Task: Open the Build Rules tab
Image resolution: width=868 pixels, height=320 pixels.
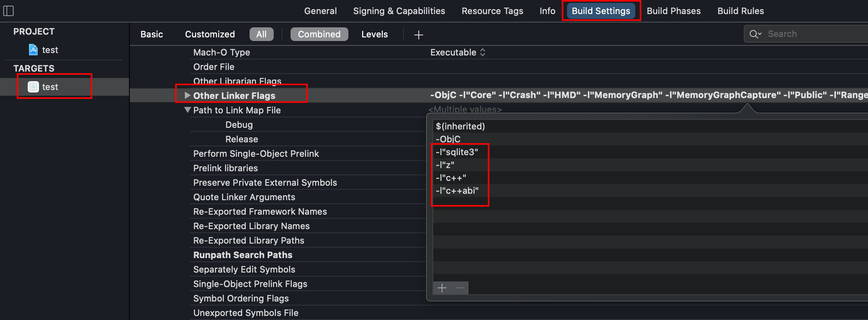Action: (741, 11)
